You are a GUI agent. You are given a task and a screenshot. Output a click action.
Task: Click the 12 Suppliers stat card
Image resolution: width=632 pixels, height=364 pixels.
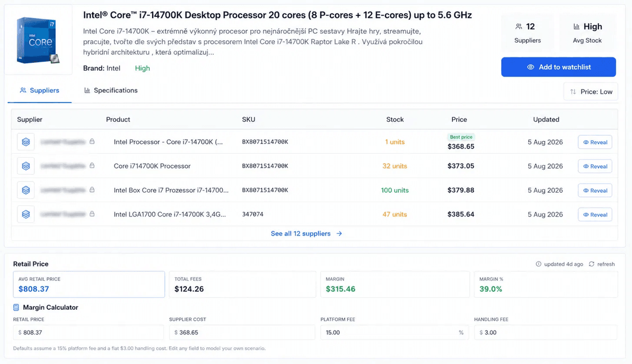(x=527, y=33)
